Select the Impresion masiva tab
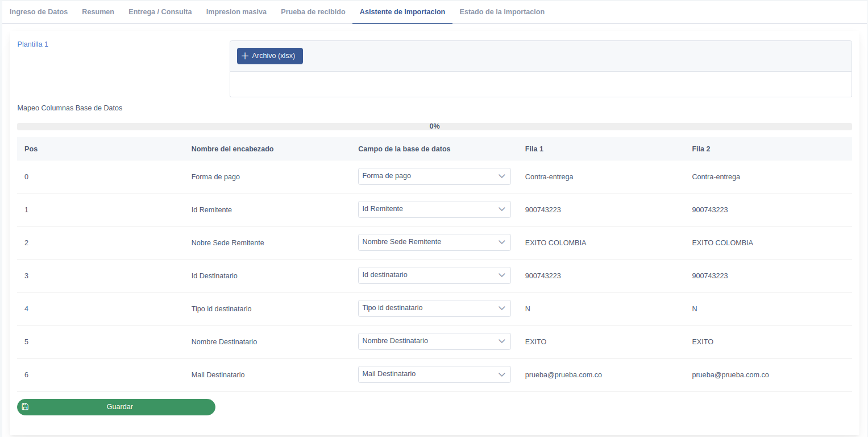Image resolution: width=868 pixels, height=437 pixels. point(236,12)
